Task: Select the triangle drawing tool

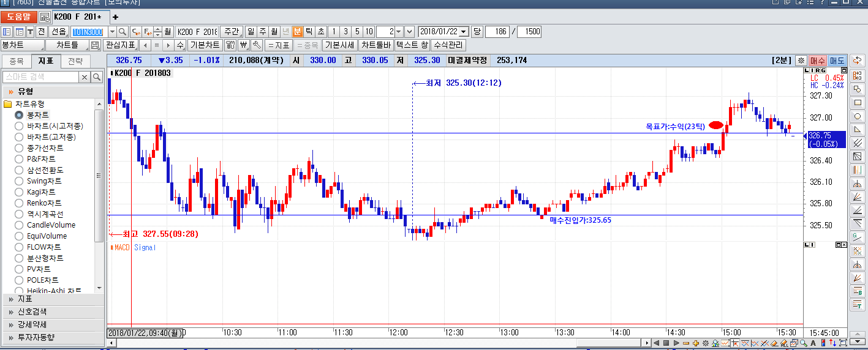Action: (x=858, y=130)
